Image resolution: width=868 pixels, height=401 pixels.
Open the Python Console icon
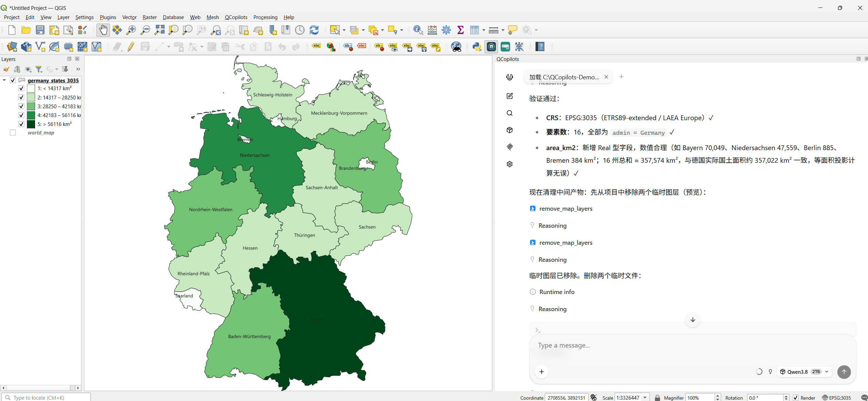(x=477, y=47)
